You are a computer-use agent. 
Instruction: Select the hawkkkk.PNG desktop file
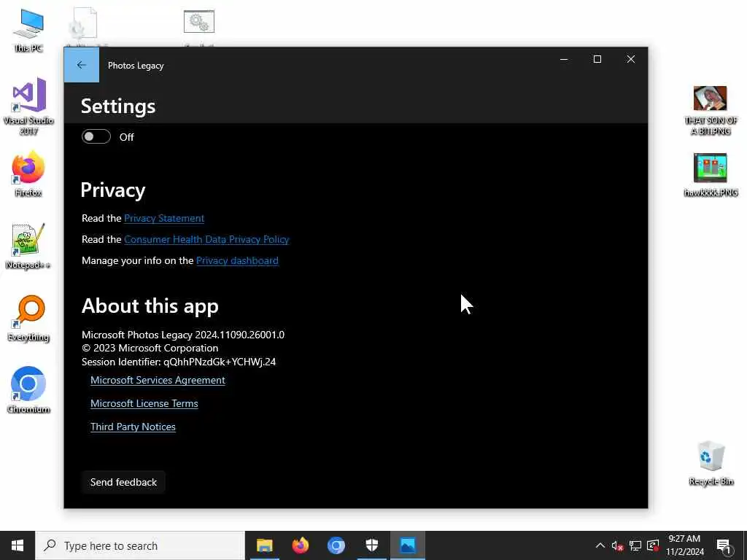[711, 174]
